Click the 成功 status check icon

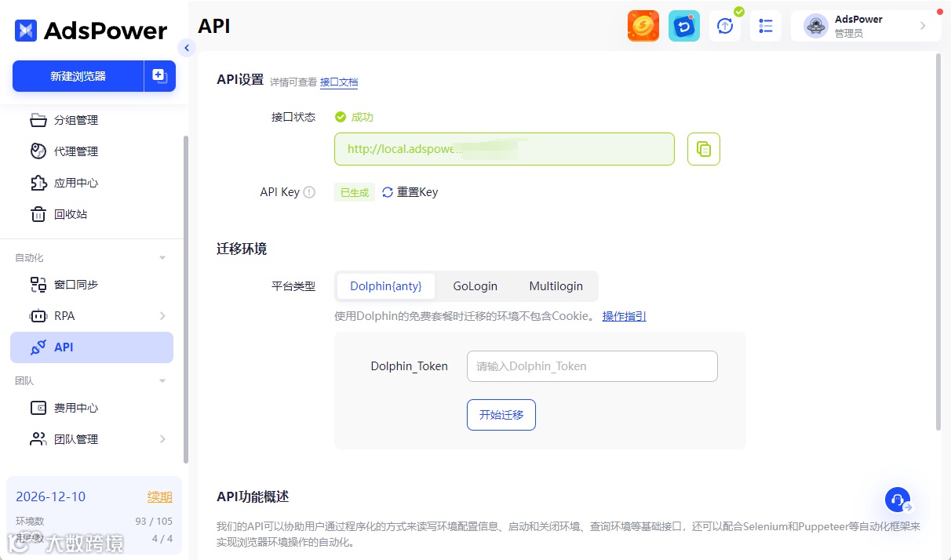pyautogui.click(x=341, y=117)
